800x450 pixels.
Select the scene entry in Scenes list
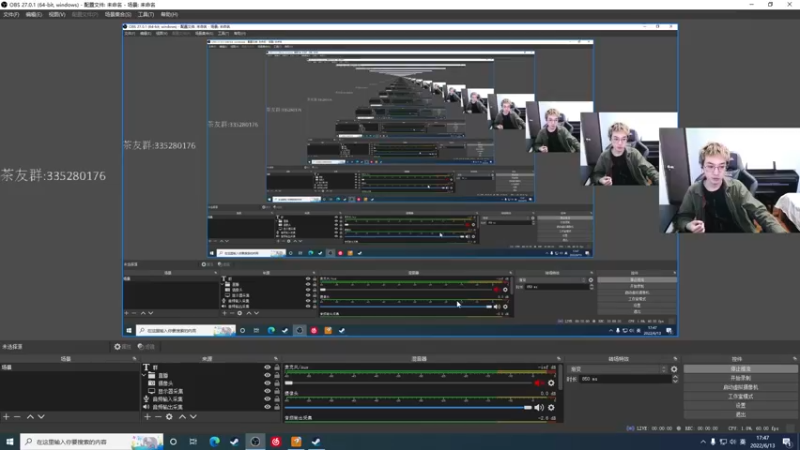pyautogui.click(x=69, y=367)
